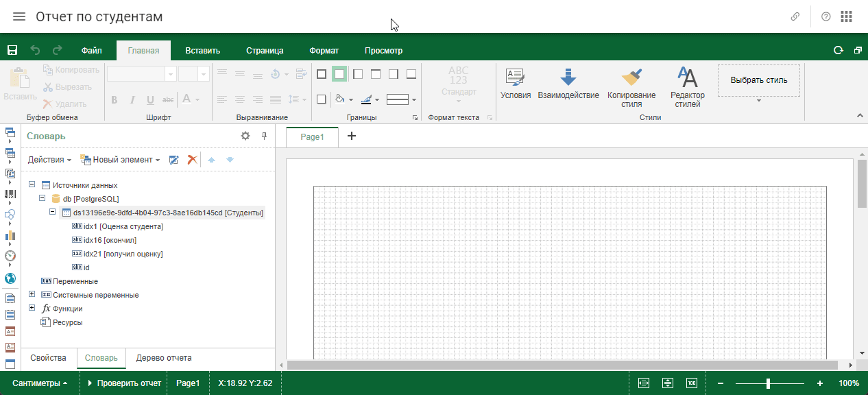Open the Новый элемент dropdown
Image resolution: width=868 pixels, height=395 pixels.
pyautogui.click(x=120, y=159)
